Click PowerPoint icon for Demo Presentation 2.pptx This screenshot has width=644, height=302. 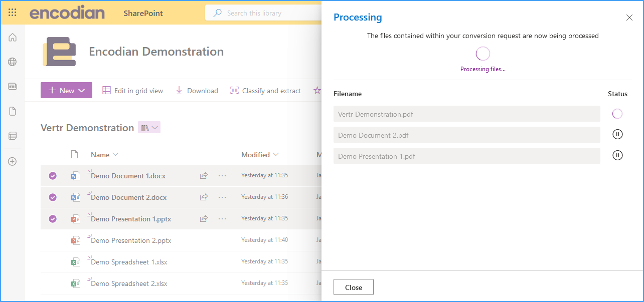[75, 240]
